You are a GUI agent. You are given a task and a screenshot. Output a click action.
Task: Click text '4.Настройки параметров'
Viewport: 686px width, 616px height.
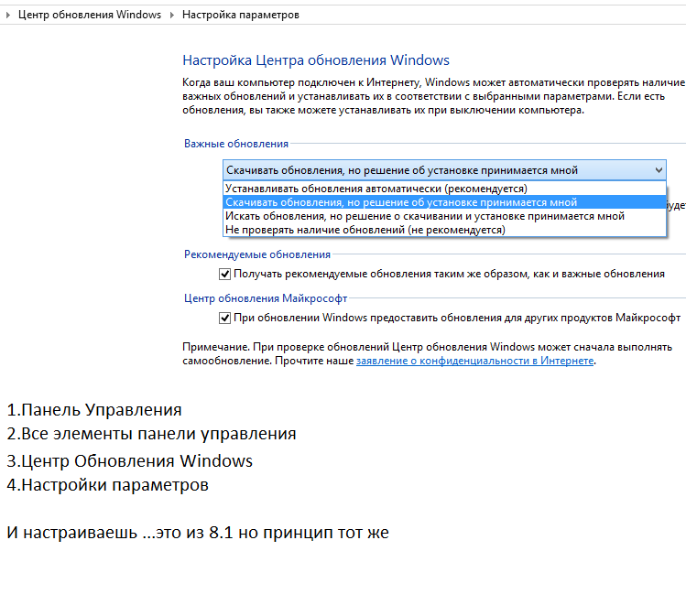(x=108, y=485)
